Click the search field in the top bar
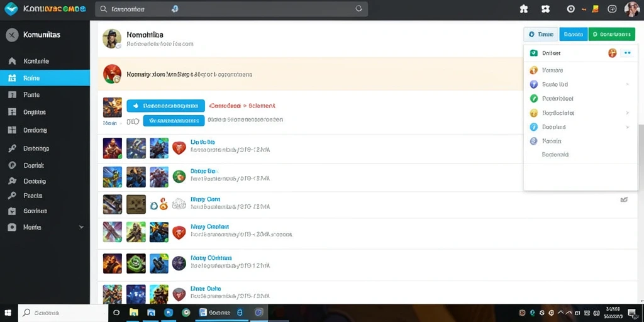The height and width of the screenshot is (322, 644). [231, 9]
